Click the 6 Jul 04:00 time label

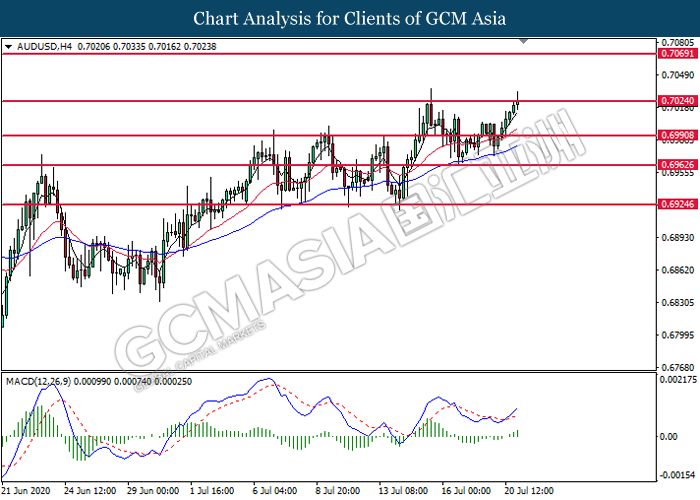point(275,491)
